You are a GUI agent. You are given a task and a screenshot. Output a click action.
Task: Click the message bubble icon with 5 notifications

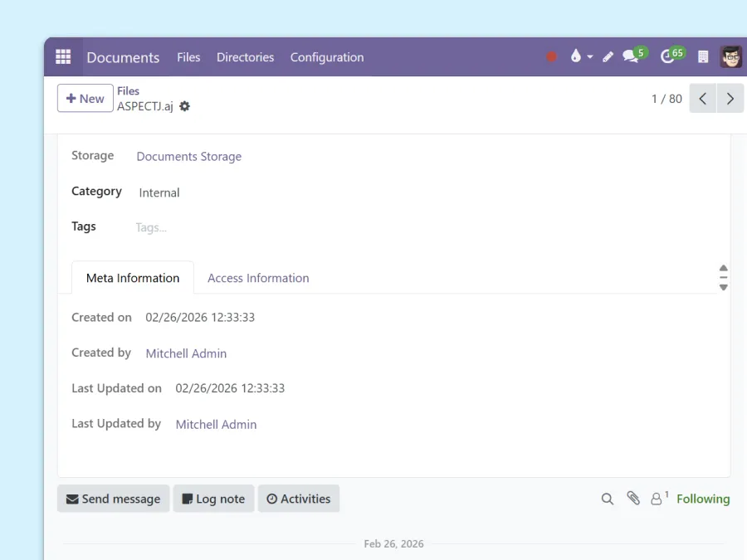629,56
